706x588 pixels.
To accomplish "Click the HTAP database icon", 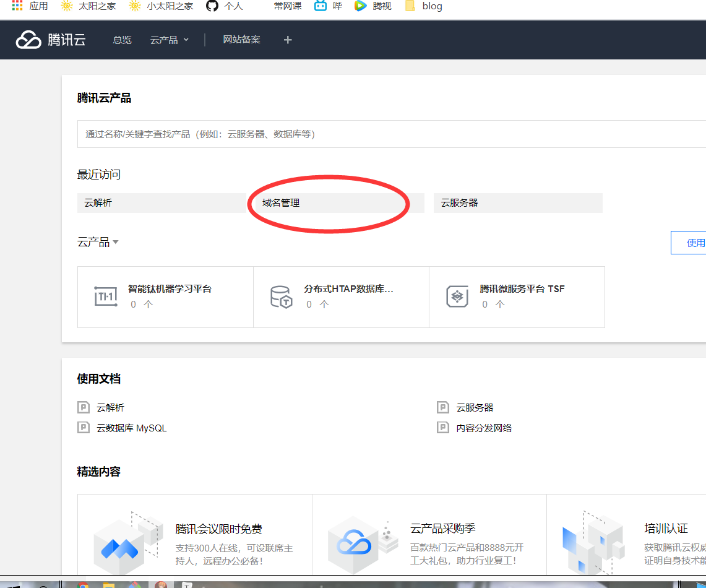I will (282, 296).
